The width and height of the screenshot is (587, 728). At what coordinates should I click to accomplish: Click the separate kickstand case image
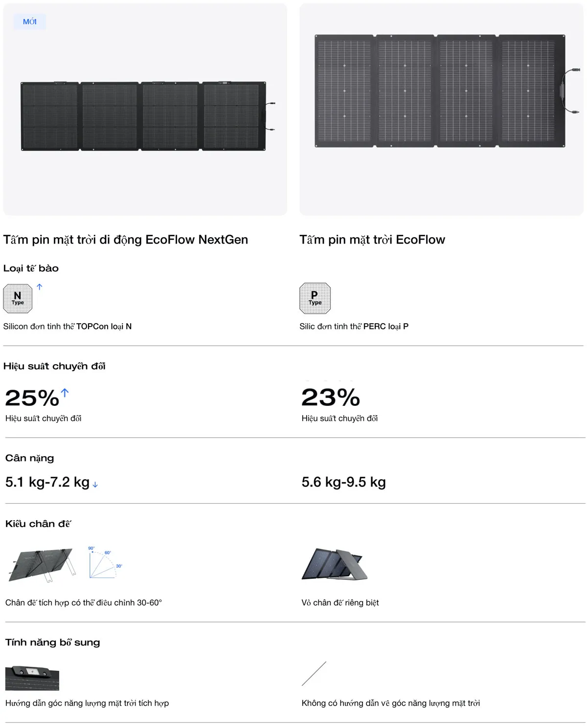[335, 564]
